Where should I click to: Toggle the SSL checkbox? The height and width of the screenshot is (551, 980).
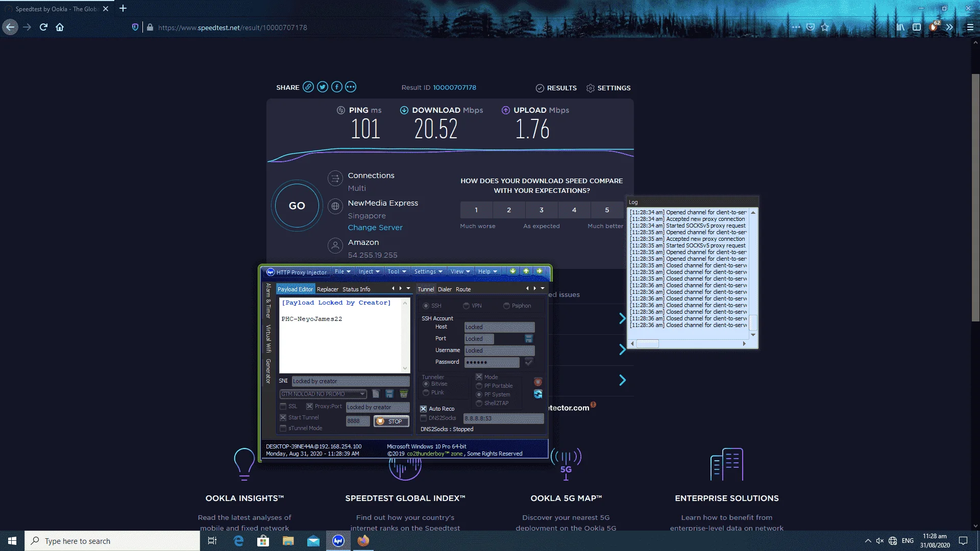pos(283,407)
